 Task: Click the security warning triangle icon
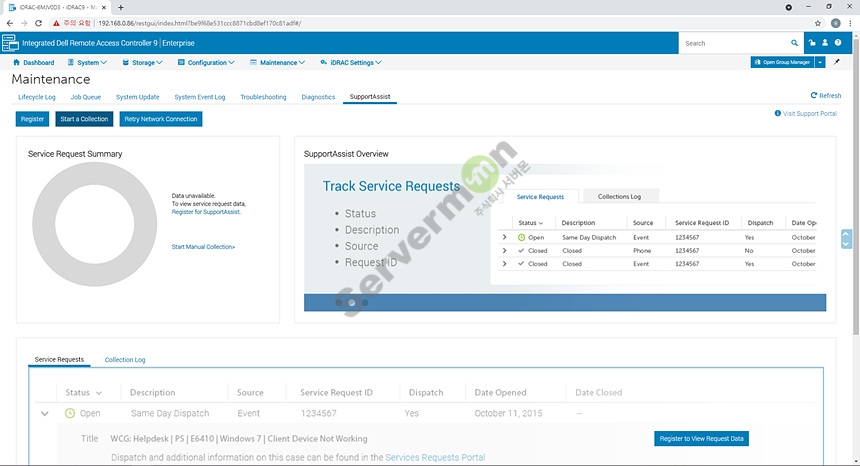click(x=55, y=23)
